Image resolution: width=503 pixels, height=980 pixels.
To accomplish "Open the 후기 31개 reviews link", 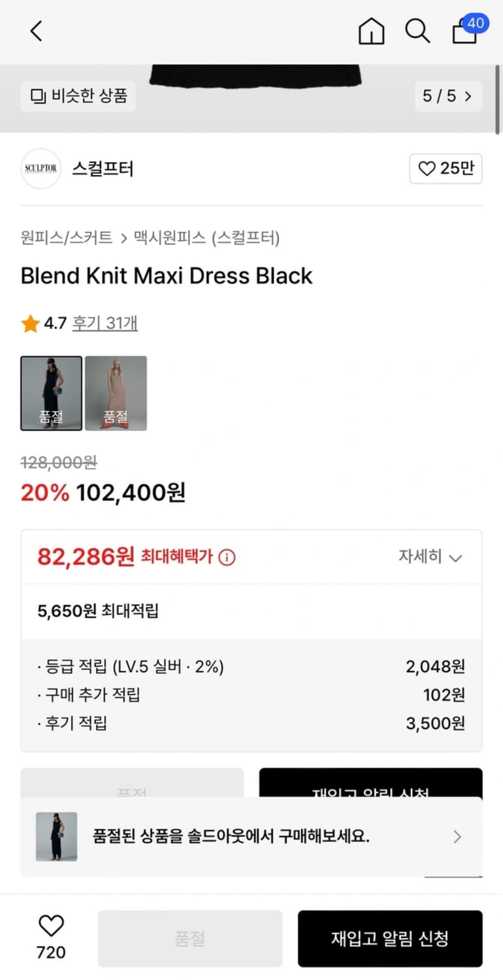I will tap(105, 322).
